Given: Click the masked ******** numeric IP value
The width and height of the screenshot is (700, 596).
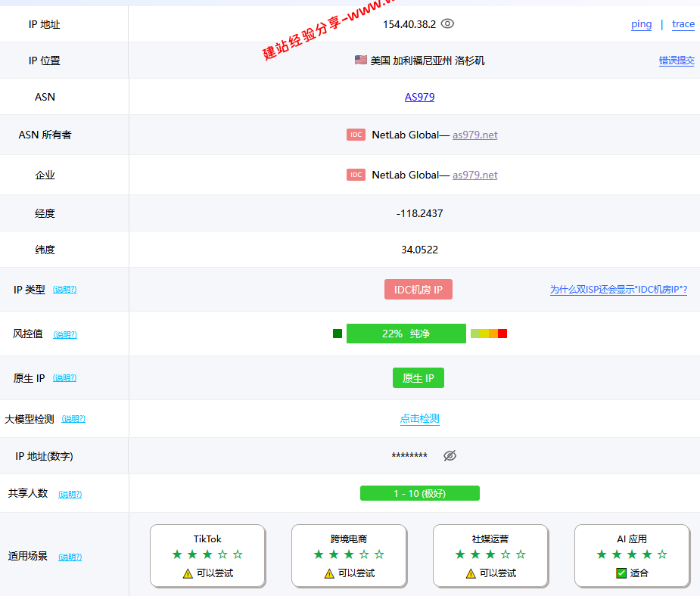Looking at the screenshot, I should click(409, 455).
